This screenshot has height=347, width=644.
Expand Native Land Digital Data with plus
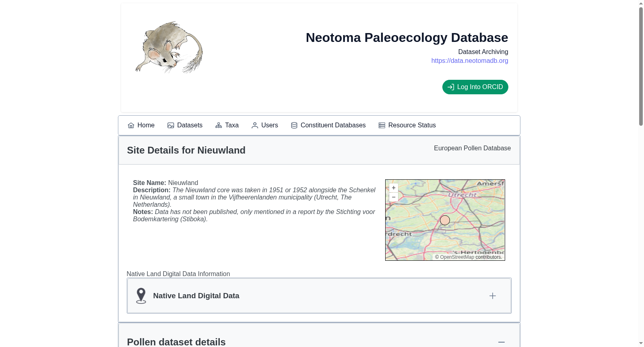(493, 296)
